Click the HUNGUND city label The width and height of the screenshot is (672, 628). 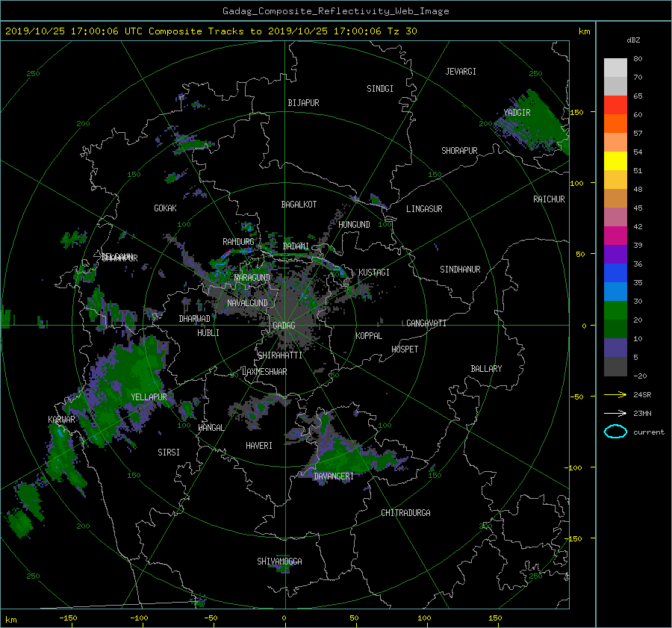coord(354,225)
